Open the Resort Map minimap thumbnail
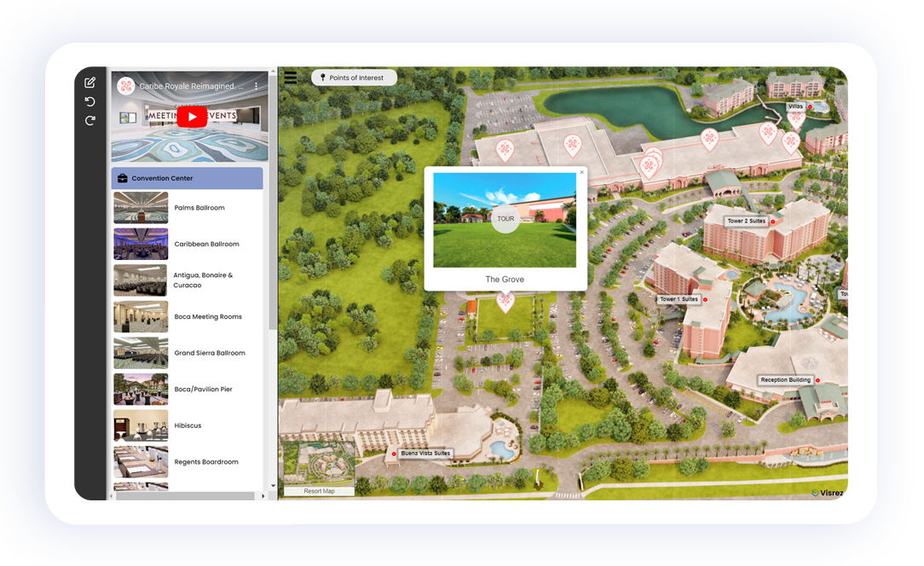Screen dimensions: 924x566 (x=319, y=463)
